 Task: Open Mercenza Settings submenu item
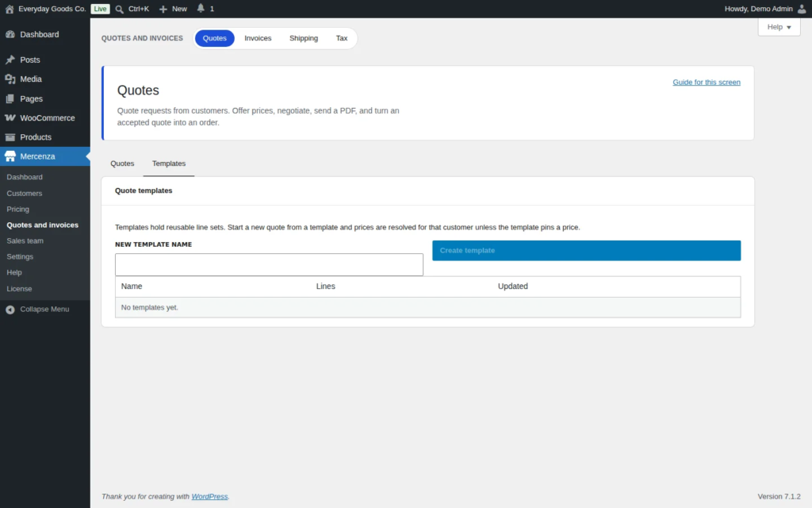point(20,256)
